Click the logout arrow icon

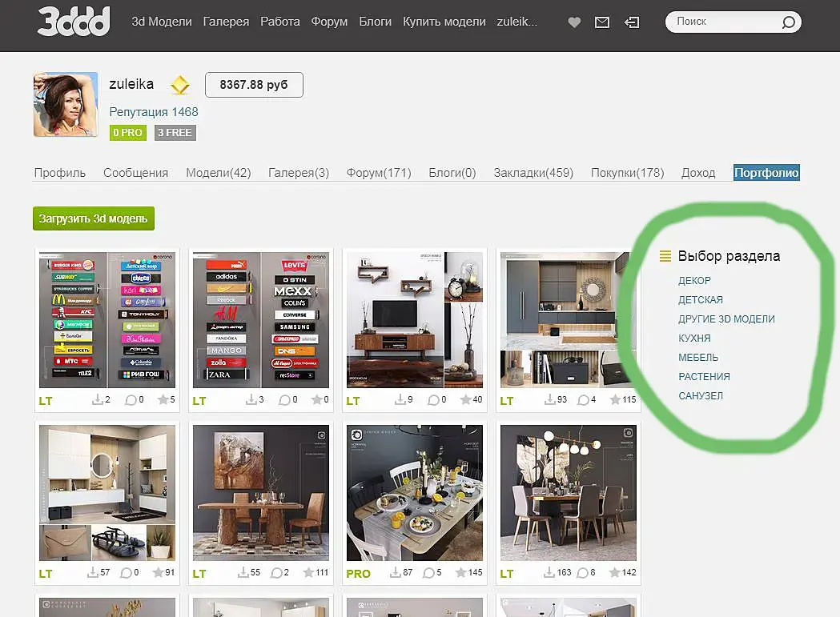point(632,22)
